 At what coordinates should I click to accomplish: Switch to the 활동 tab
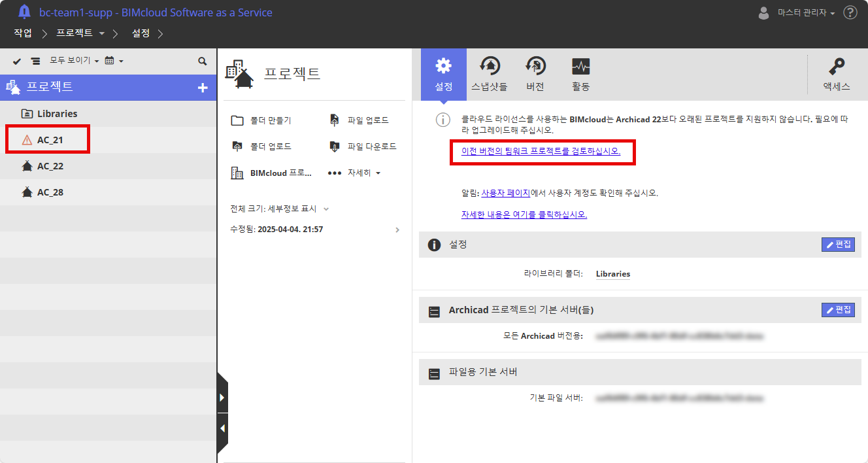(x=580, y=74)
